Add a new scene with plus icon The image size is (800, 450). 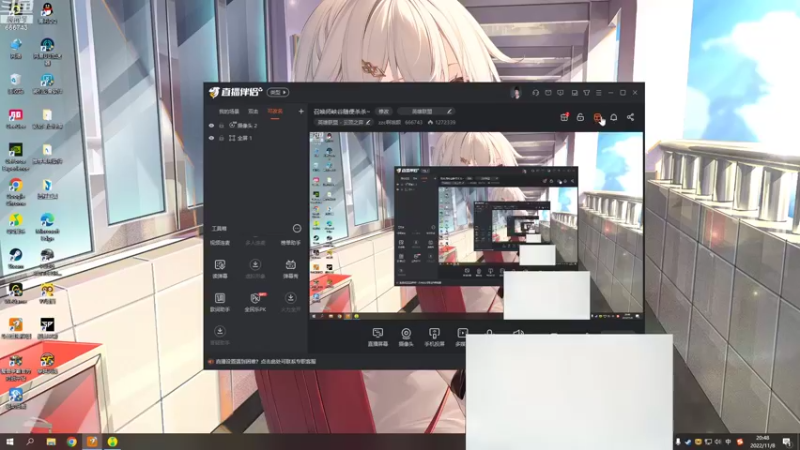pyautogui.click(x=301, y=111)
